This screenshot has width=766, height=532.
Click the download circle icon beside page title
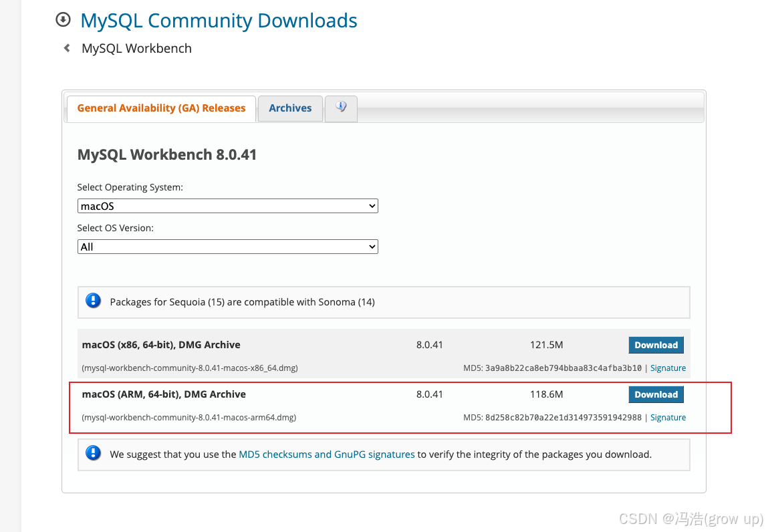(x=63, y=20)
